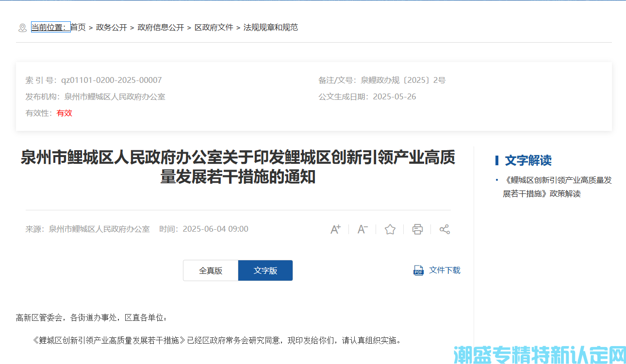Image resolution: width=626 pixels, height=364 pixels.
Task: Click the 当前位置 label
Action: 50,28
